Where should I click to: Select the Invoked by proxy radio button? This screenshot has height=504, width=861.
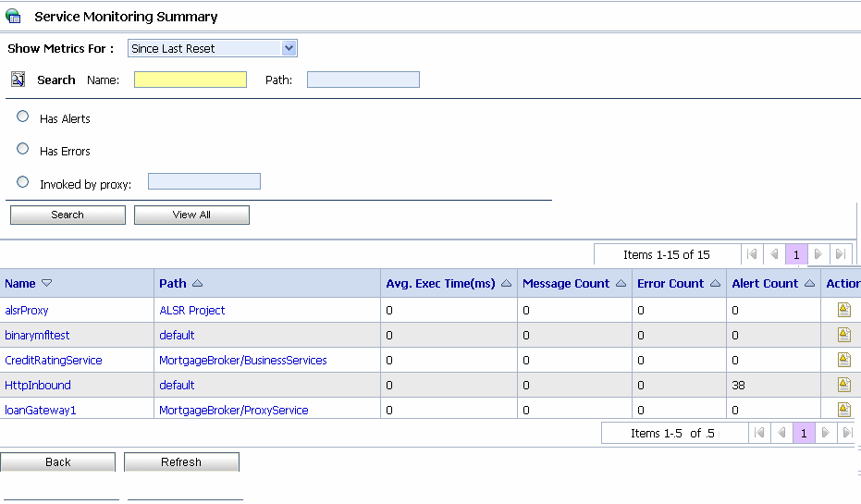click(x=22, y=182)
